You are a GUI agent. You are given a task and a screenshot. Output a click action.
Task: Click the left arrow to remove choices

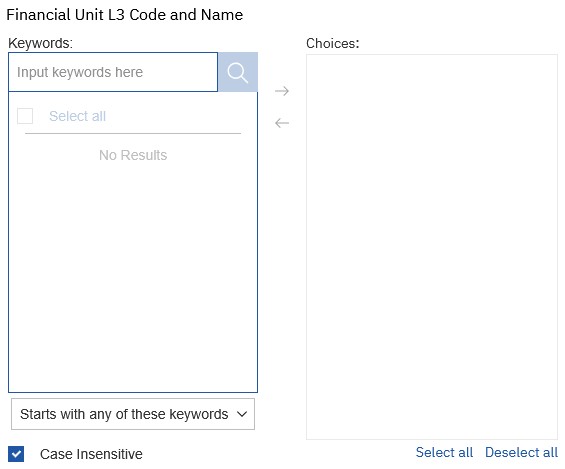[282, 123]
